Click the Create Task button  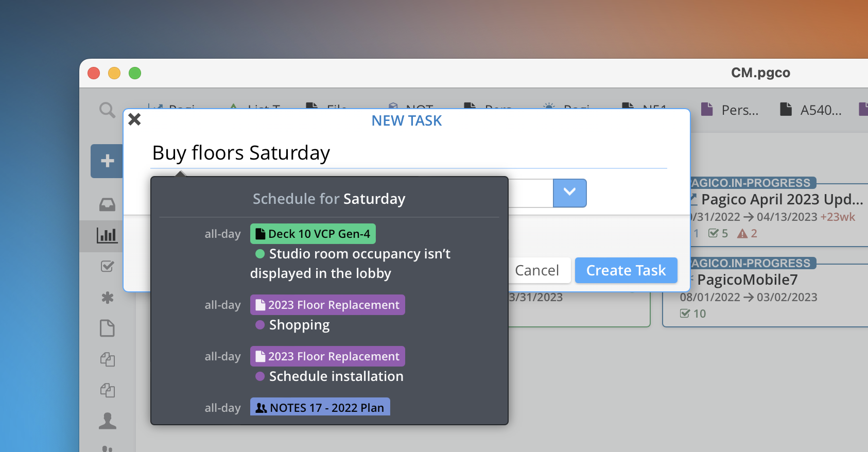click(626, 270)
